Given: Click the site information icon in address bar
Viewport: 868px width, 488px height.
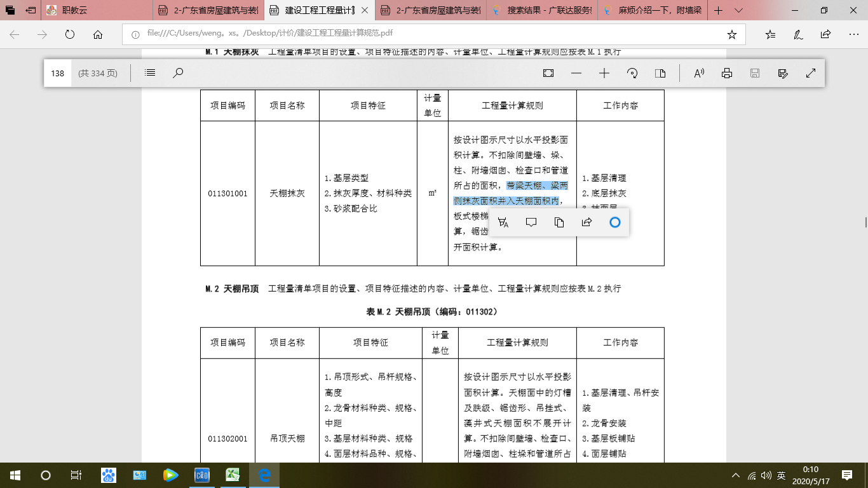Looking at the screenshot, I should tap(135, 35).
